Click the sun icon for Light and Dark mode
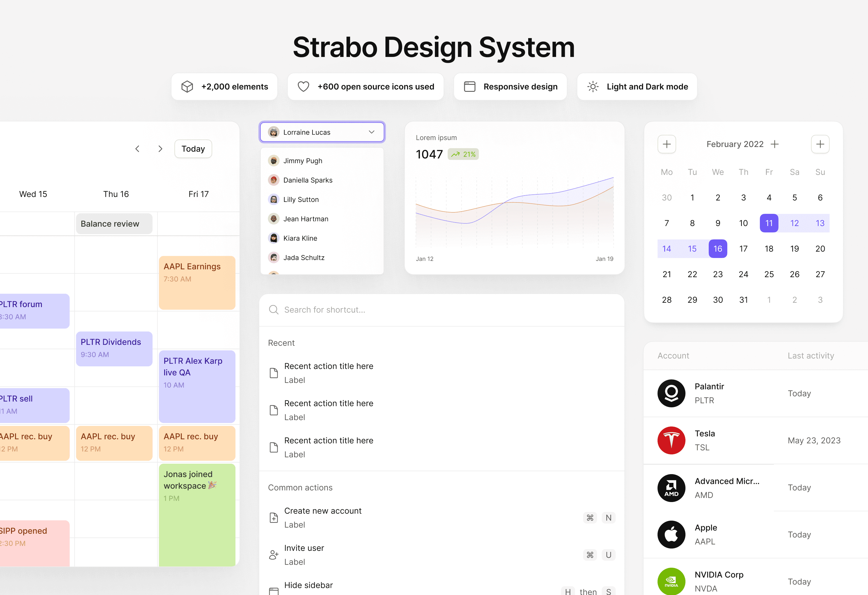Image resolution: width=868 pixels, height=595 pixels. [593, 87]
